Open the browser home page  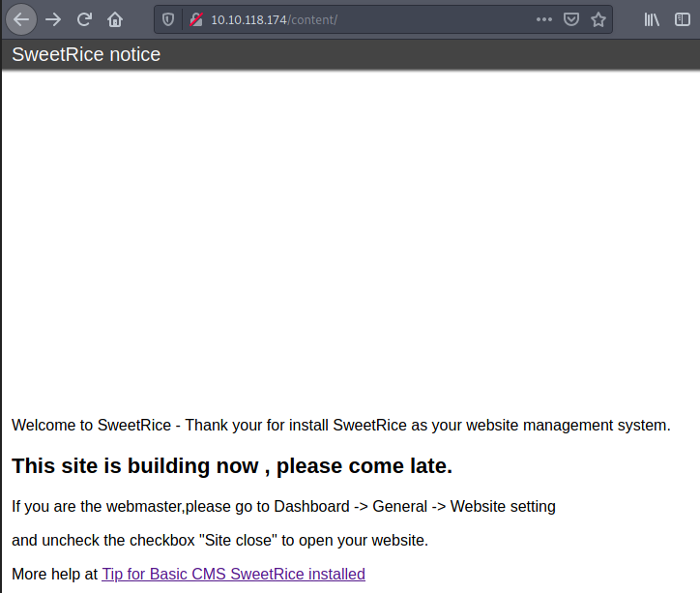pos(115,19)
